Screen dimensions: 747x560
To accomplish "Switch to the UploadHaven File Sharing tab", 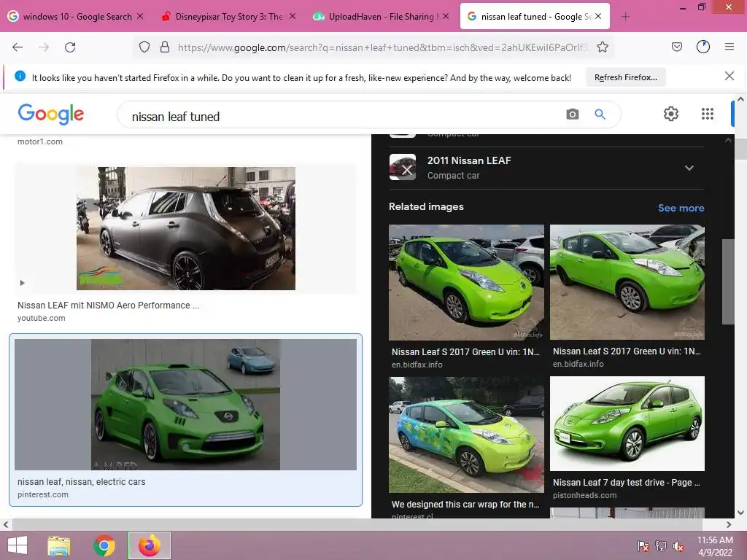I will point(381,17).
